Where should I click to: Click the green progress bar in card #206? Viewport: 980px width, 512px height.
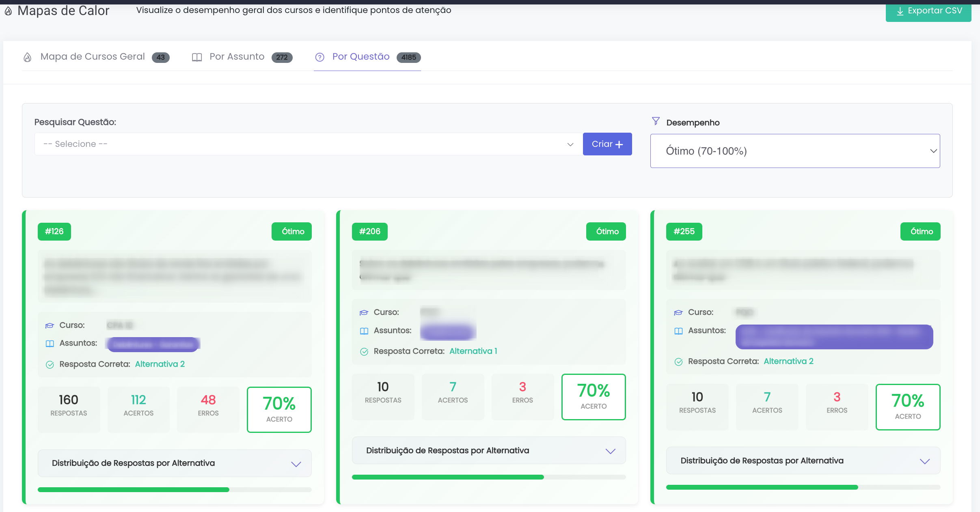(447, 477)
